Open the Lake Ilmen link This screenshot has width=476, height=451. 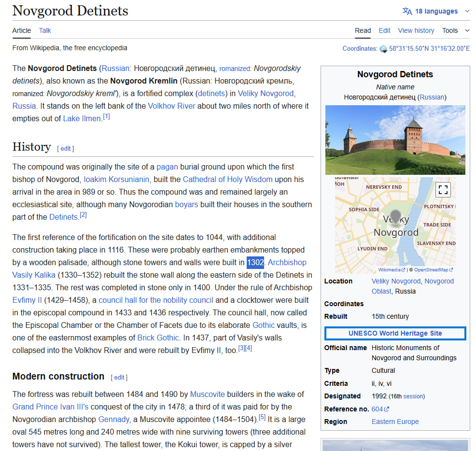click(x=82, y=119)
